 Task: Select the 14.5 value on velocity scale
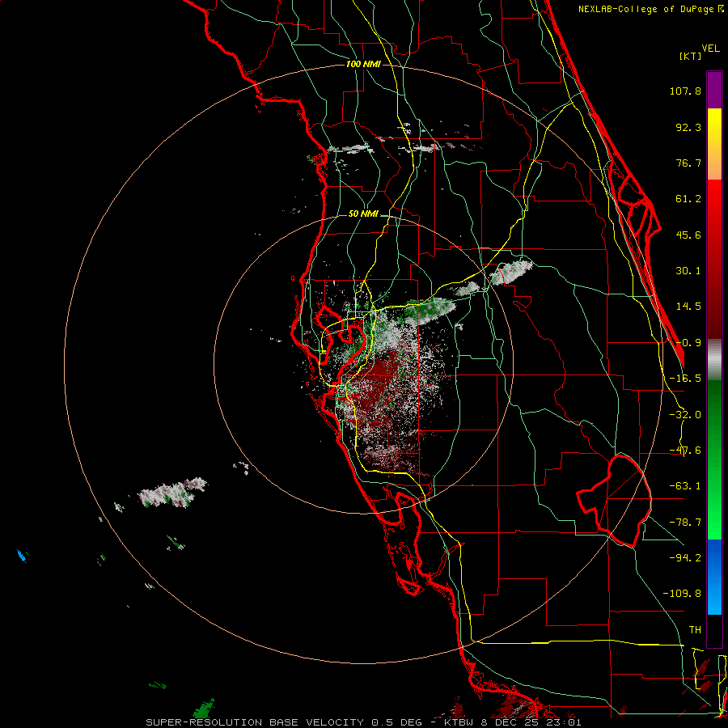(688, 307)
